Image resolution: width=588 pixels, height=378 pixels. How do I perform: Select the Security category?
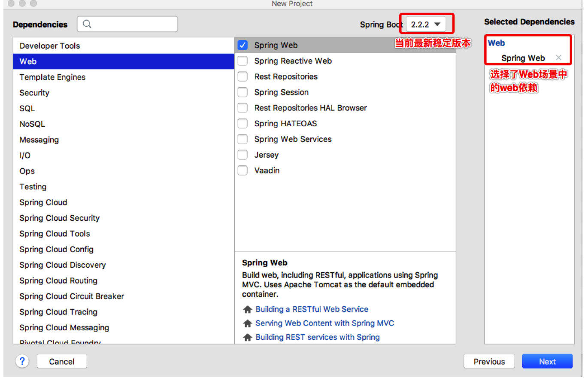point(124,93)
